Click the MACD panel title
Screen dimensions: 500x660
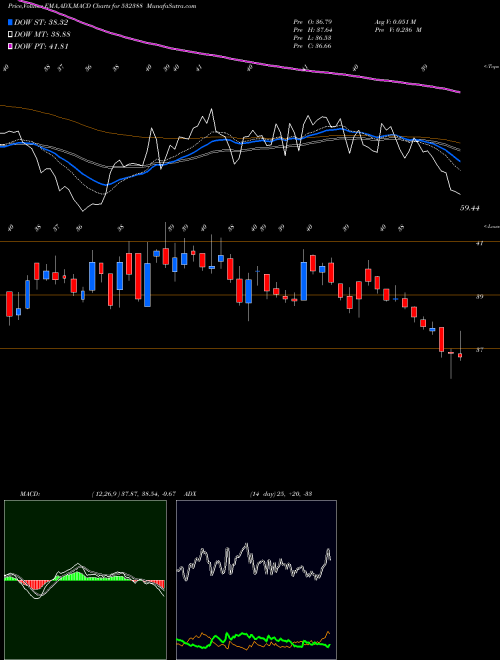(x=29, y=493)
